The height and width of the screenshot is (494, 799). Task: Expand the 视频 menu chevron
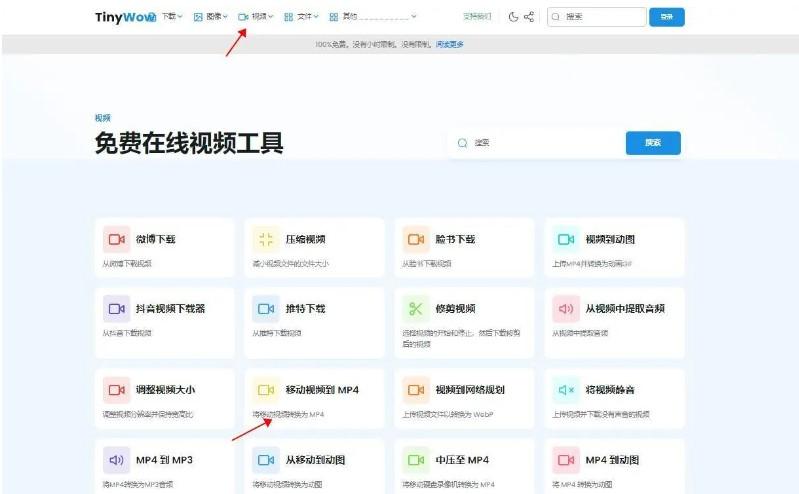tap(271, 17)
